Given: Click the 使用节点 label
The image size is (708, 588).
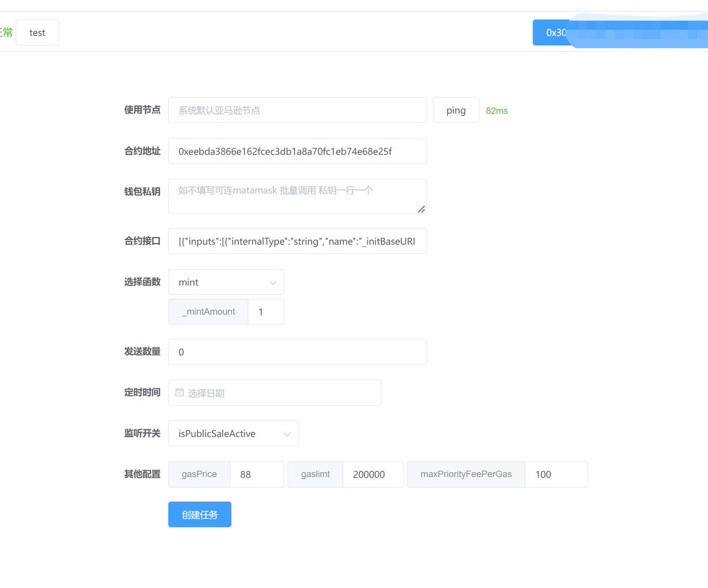Looking at the screenshot, I should click(x=142, y=110).
